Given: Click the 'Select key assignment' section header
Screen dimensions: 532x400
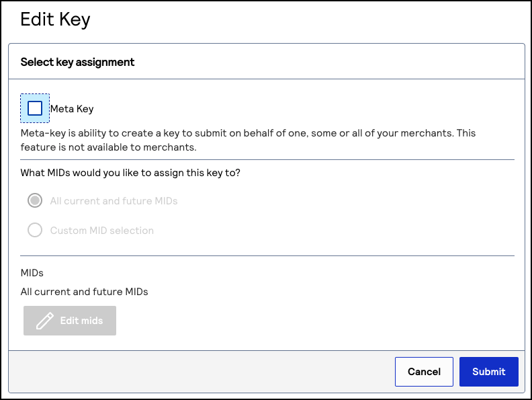Looking at the screenshot, I should 78,62.
